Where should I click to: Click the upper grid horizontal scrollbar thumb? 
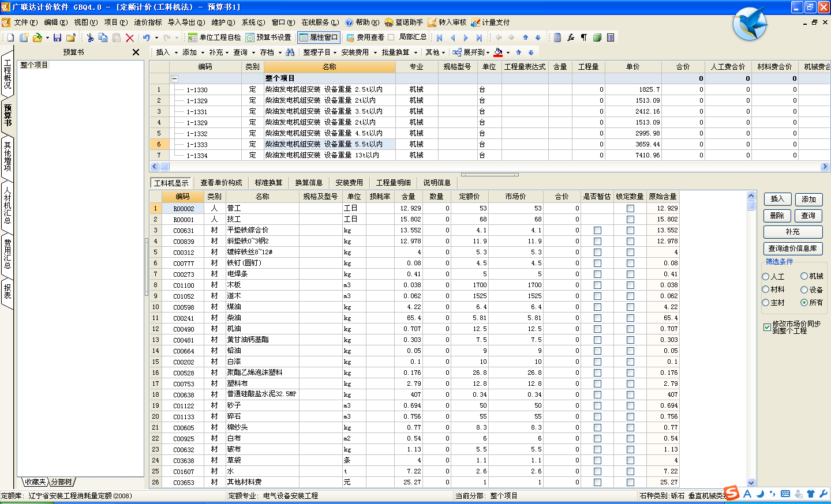[164, 167]
